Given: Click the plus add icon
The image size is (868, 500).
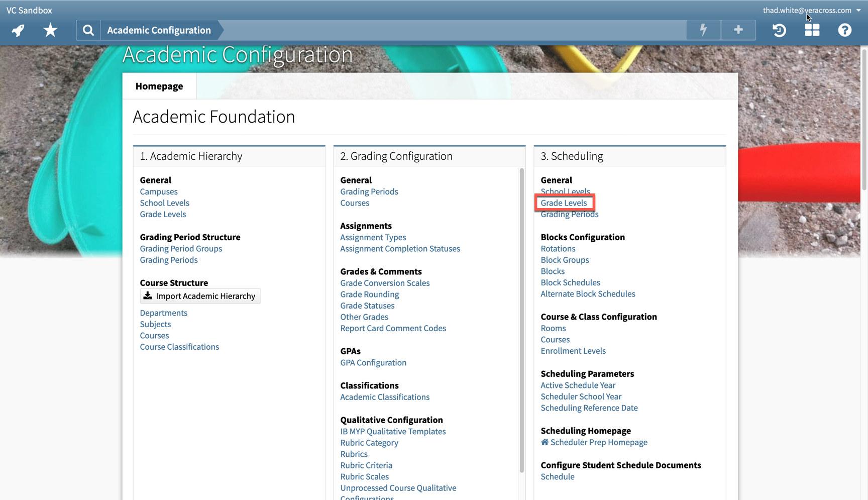Looking at the screenshot, I should [738, 30].
